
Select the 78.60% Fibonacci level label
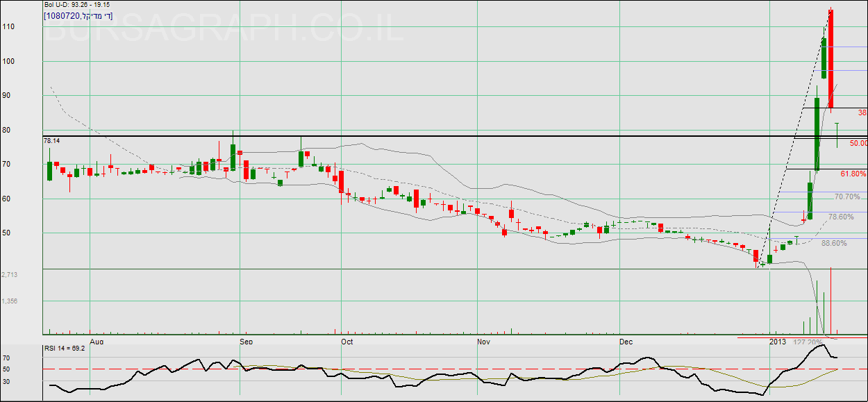coord(841,217)
